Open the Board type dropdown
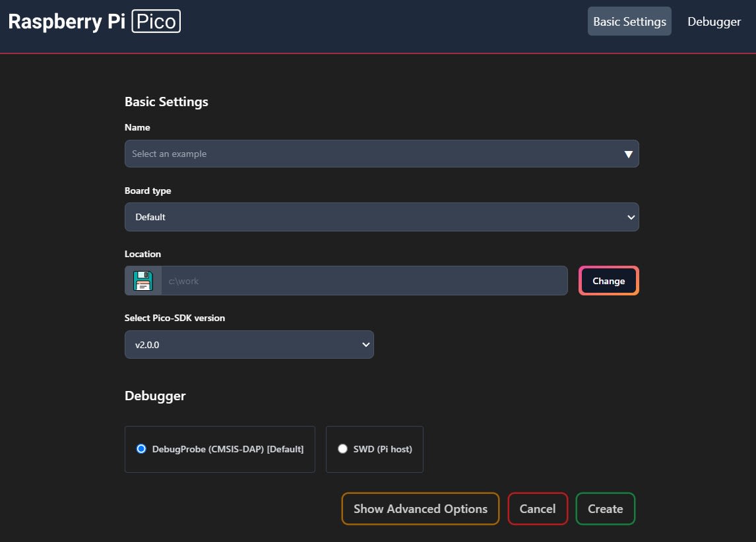This screenshot has height=542, width=756. tap(382, 217)
